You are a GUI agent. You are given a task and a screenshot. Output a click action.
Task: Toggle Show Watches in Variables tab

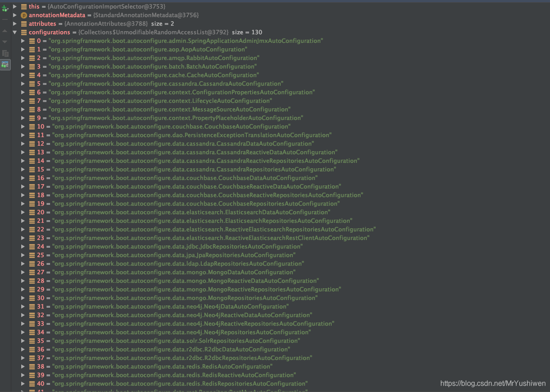click(x=5, y=65)
